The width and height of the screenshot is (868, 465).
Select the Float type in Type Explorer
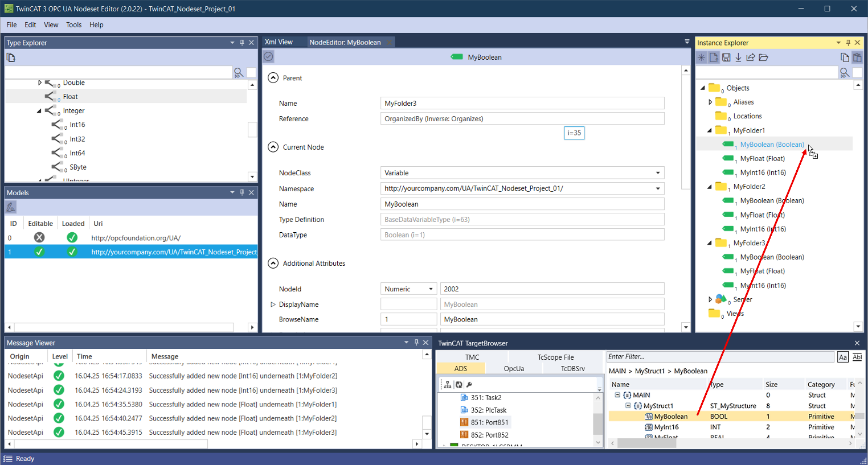[70, 97]
